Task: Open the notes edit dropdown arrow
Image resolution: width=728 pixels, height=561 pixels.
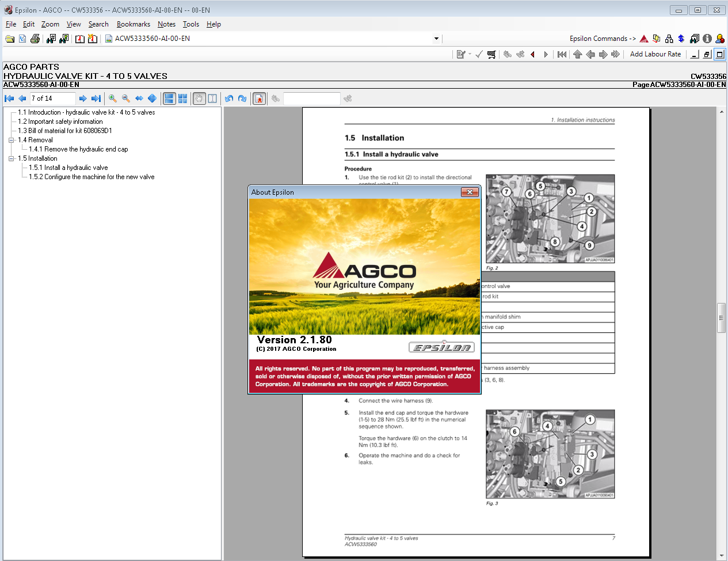Action: 470,54
